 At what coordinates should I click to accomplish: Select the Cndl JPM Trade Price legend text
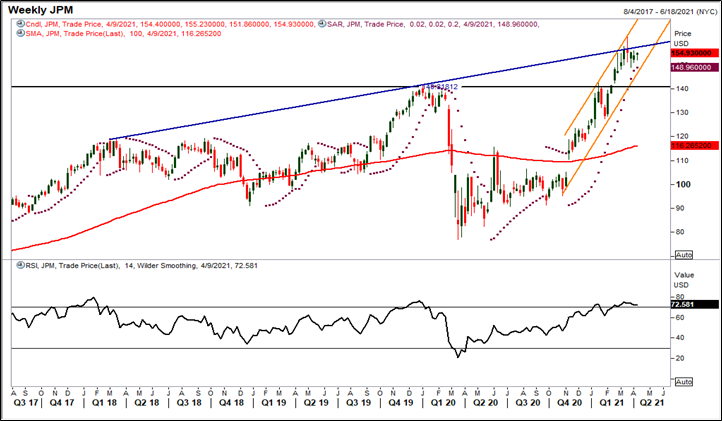coord(170,24)
